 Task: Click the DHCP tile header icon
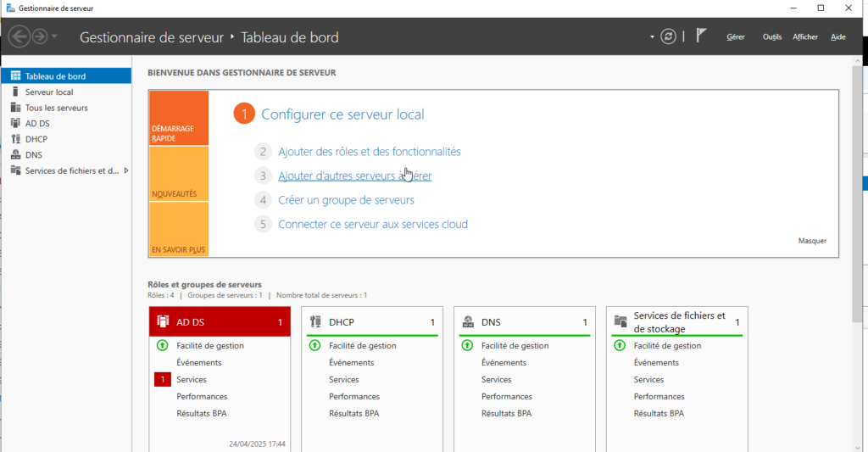(x=316, y=322)
